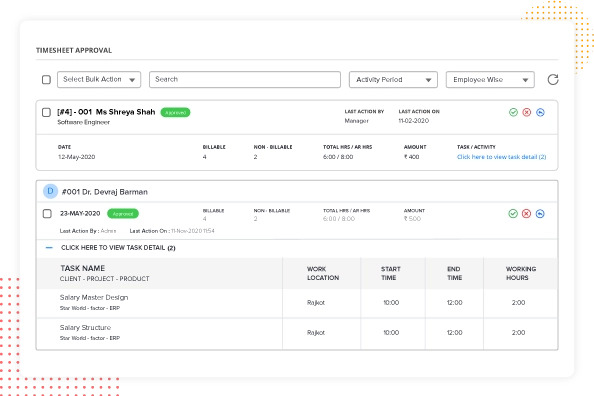Click the amount '₹ 500'
The height and width of the screenshot is (396, 594).
tap(412, 219)
